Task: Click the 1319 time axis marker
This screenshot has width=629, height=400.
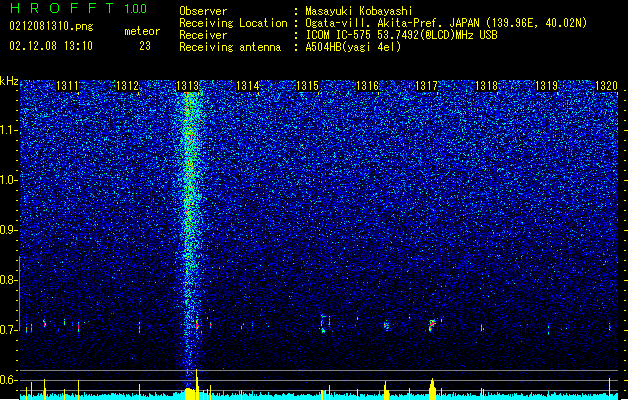Action: click(x=547, y=86)
